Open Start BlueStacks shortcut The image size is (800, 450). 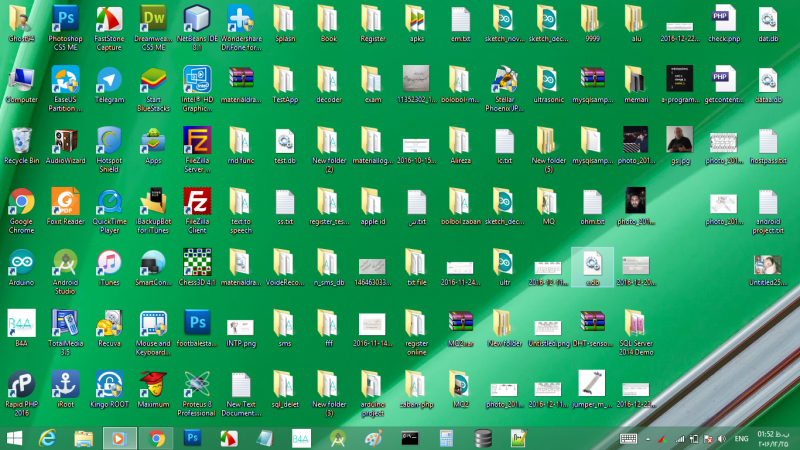coord(153,89)
